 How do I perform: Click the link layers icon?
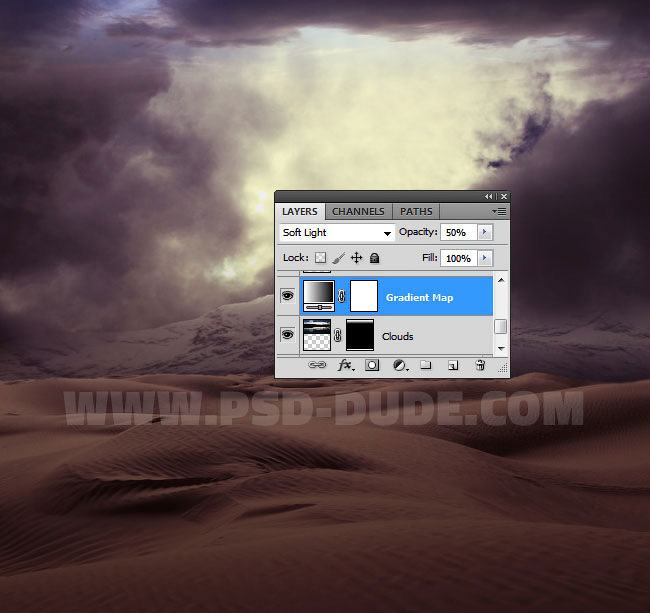tap(317, 365)
